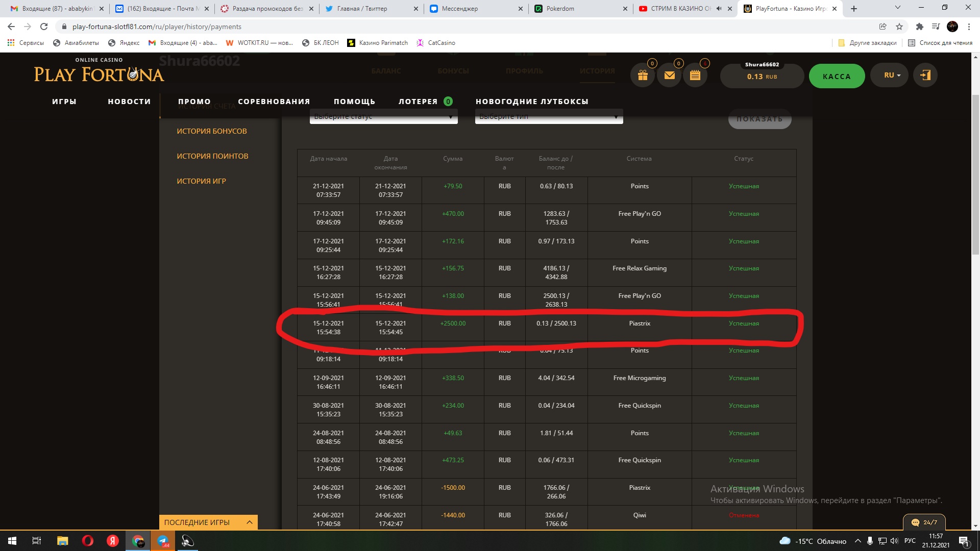
Task: Open Chrome tab search chevron
Action: tap(898, 8)
